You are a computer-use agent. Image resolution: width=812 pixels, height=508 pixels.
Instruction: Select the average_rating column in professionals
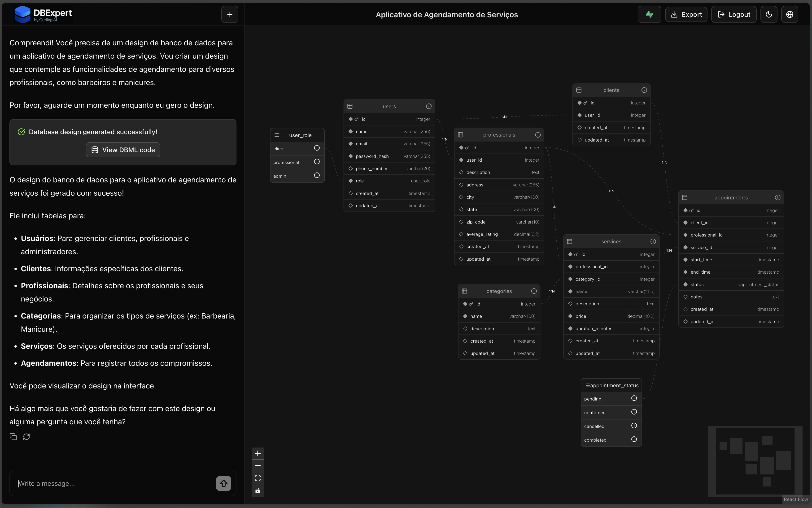[x=499, y=234]
